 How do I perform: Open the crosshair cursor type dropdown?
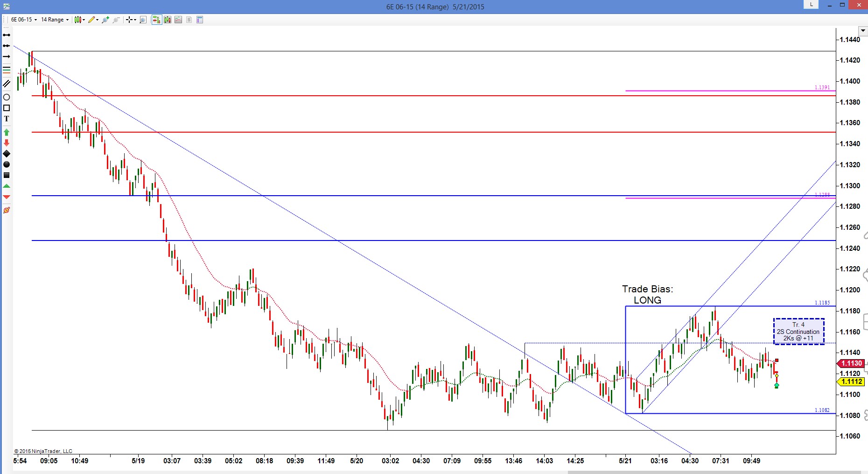pos(131,20)
